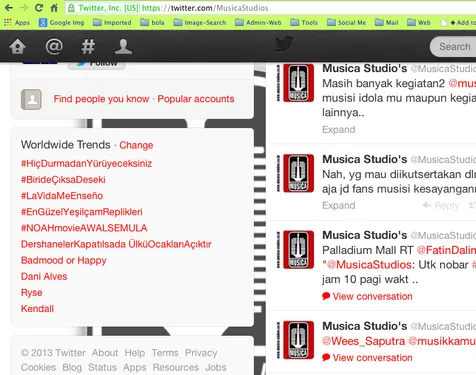Click the address bar URL field

tap(270, 8)
